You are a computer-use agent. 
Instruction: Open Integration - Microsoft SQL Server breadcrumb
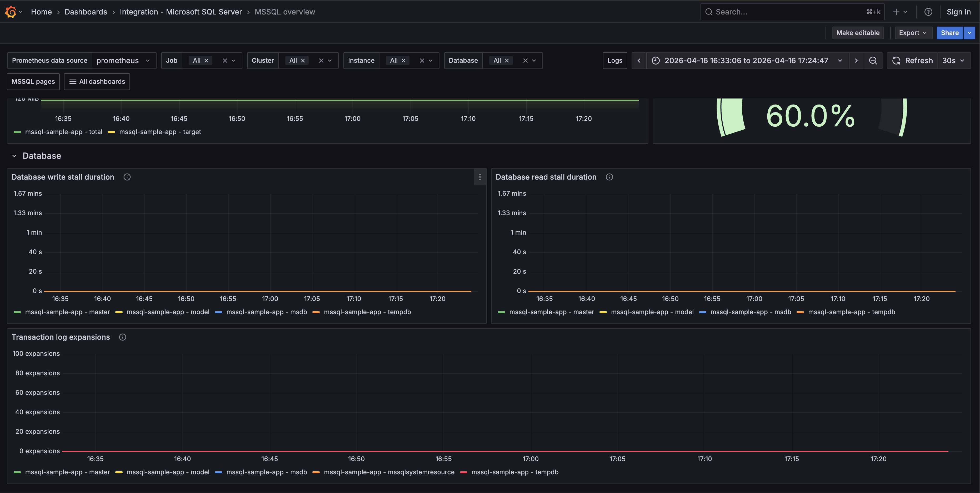[x=181, y=12]
